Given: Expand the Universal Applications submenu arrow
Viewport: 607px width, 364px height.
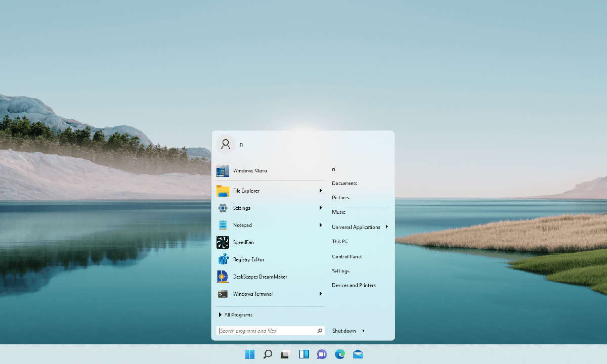Looking at the screenshot, I should tap(387, 227).
